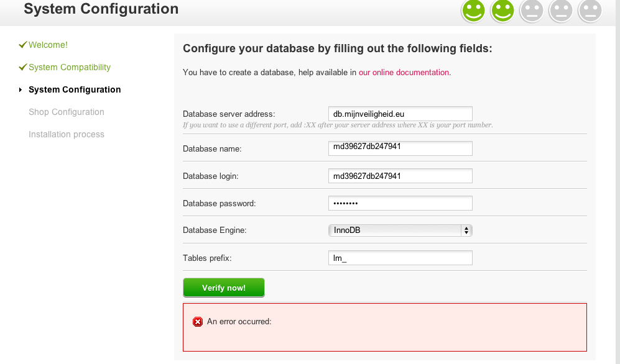Open the online documentation link

click(404, 73)
